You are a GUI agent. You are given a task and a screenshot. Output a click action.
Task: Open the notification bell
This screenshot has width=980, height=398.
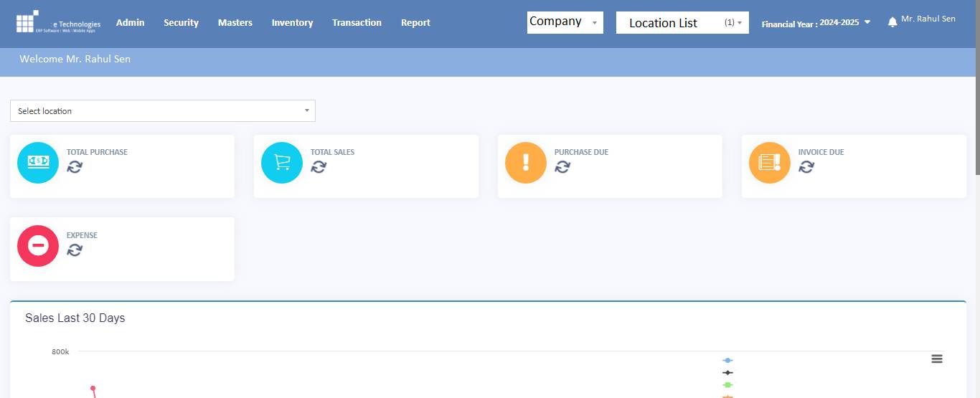click(892, 22)
